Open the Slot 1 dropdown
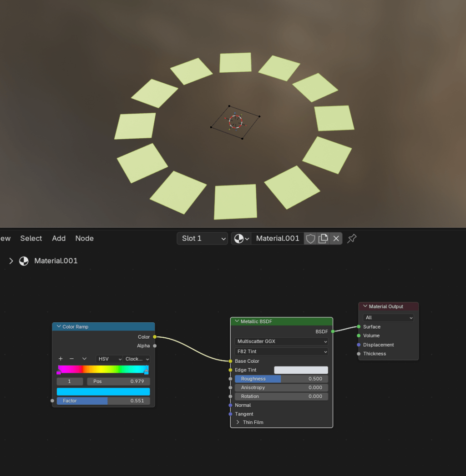The width and height of the screenshot is (466, 476). pyautogui.click(x=202, y=239)
